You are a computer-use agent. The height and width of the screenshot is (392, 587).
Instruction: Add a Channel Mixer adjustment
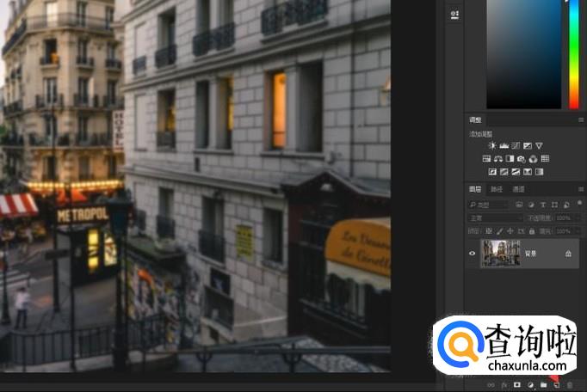(x=533, y=158)
